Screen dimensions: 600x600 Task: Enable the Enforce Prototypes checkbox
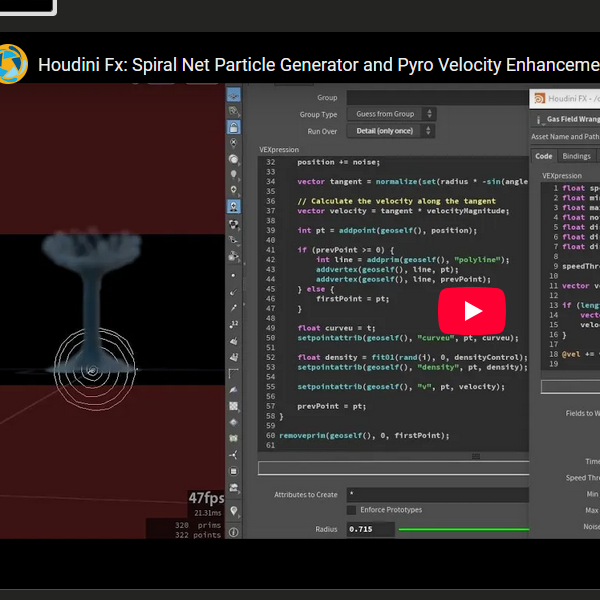coord(351,510)
